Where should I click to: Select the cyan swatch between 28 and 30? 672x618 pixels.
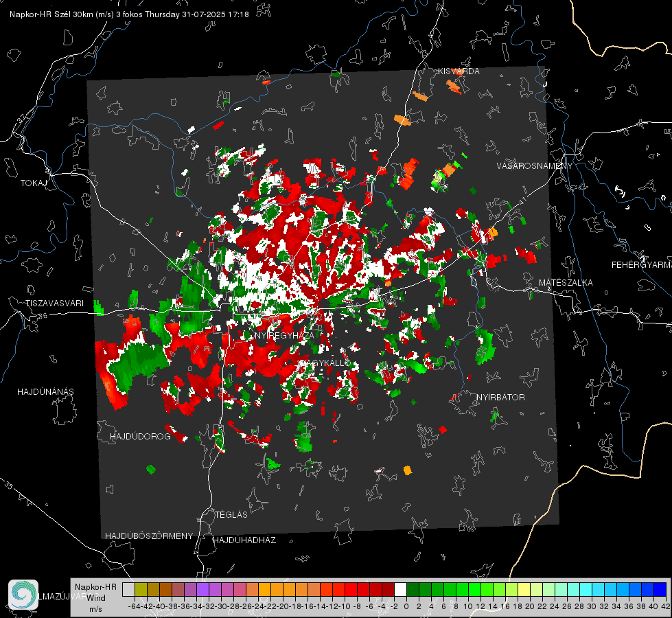pos(586,590)
